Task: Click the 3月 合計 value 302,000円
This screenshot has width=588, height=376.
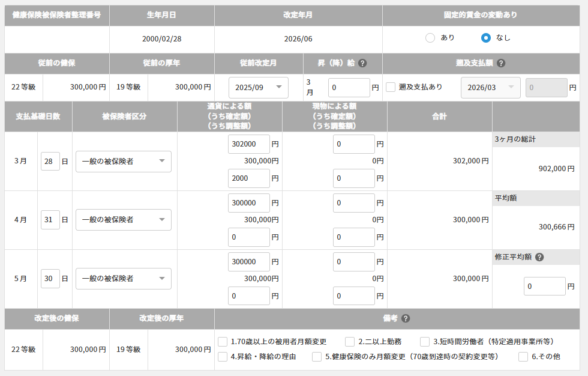Action: [470, 161]
